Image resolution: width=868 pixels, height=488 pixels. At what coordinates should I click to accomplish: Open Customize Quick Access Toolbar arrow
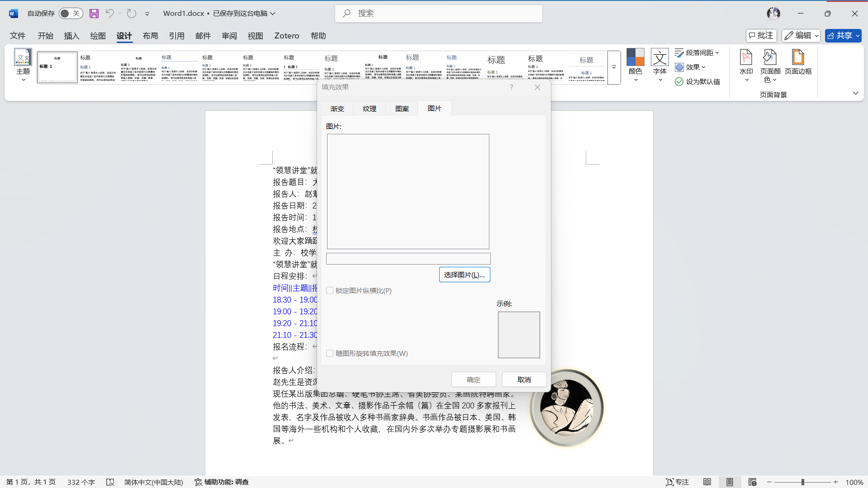pos(147,14)
